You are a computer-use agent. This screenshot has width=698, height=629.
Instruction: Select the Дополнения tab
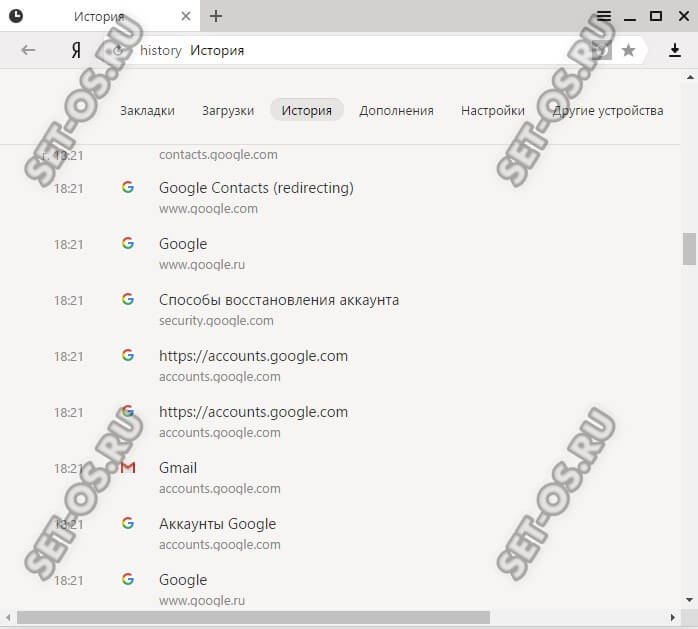[396, 110]
